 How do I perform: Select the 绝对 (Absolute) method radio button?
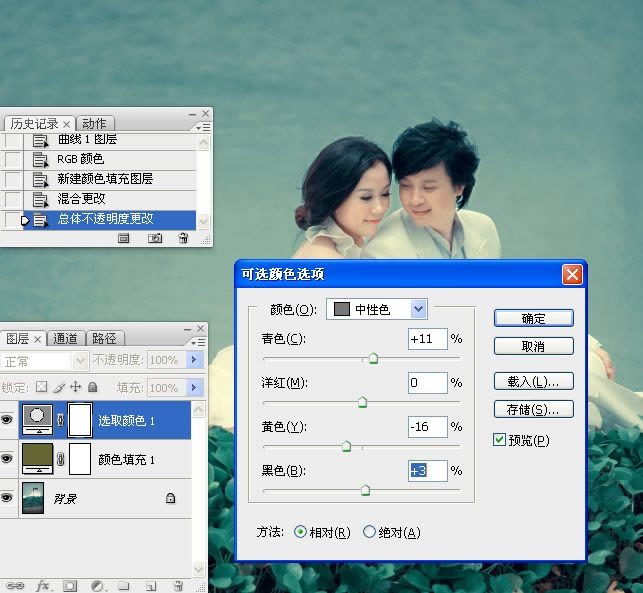[x=369, y=532]
